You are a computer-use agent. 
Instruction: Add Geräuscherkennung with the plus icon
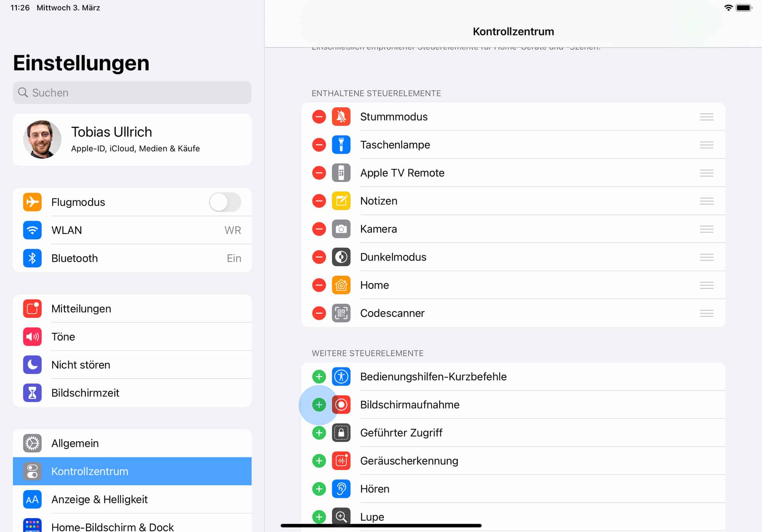point(319,461)
